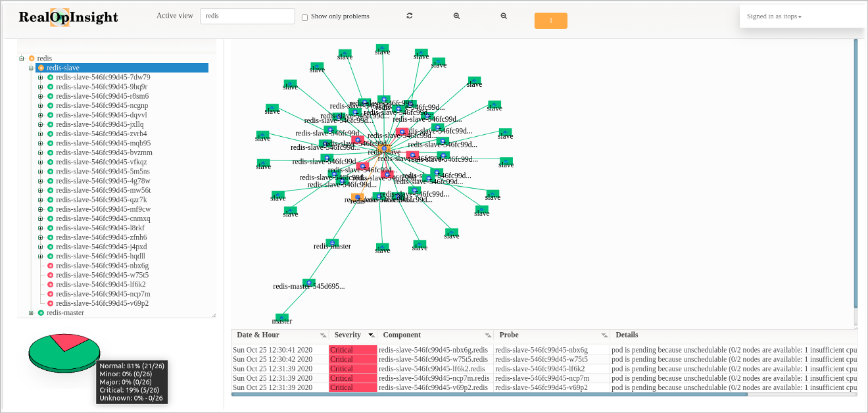The image size is (868, 413).
Task: Select tree item redis-slave-546fc99d45-hqdll
Action: coord(101,256)
